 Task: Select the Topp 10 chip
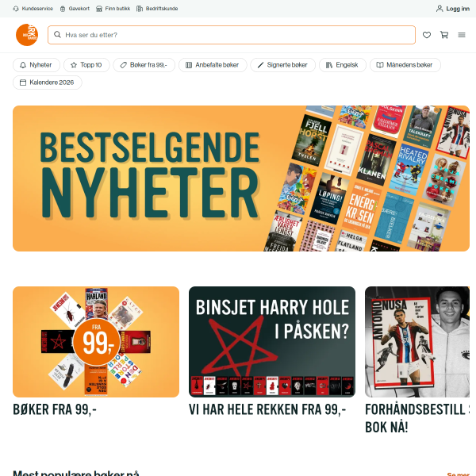coord(86,65)
